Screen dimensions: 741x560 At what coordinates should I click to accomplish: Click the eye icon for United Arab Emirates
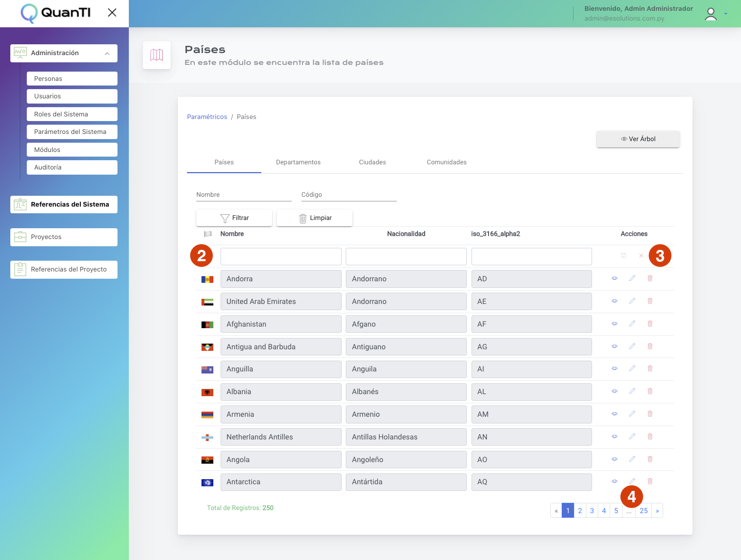coord(614,301)
